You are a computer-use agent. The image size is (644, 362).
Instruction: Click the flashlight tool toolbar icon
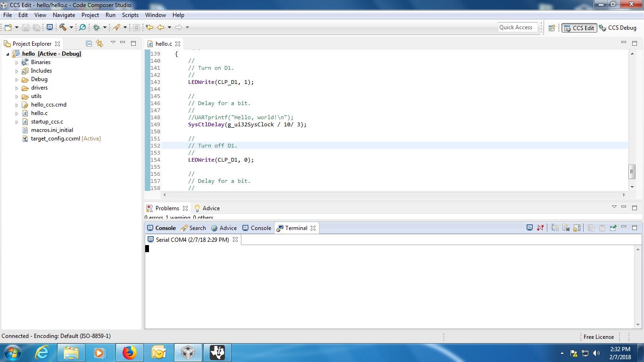click(x=116, y=27)
